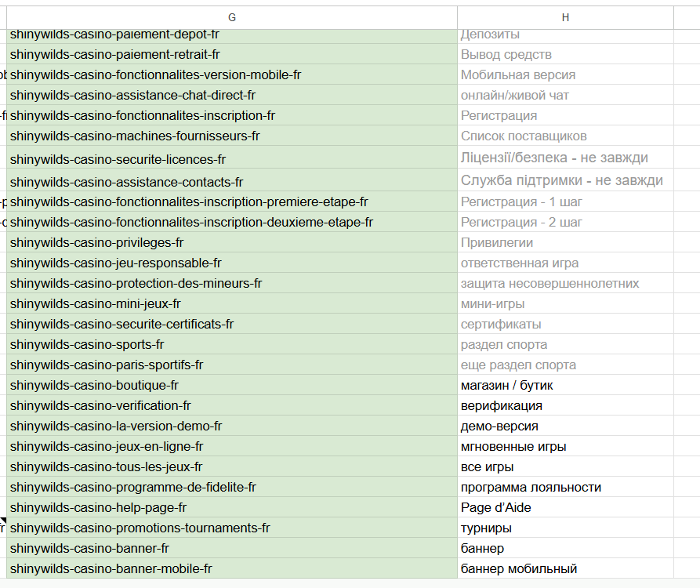The height and width of the screenshot is (588, 700).
Task: Click the Page d'Aide cell
Action: [x=565, y=507]
